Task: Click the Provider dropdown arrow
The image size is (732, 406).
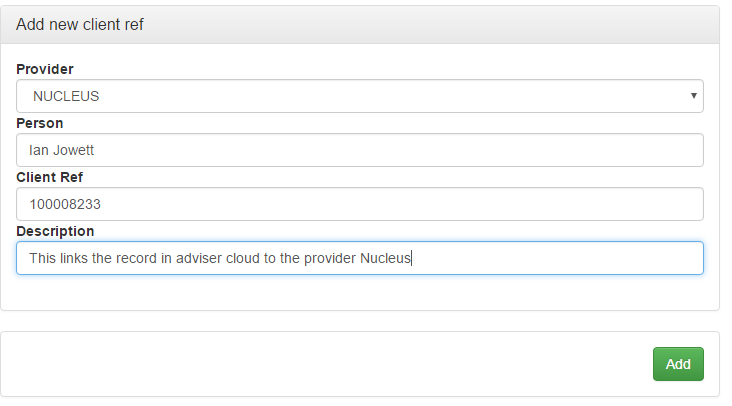Action: [x=694, y=96]
